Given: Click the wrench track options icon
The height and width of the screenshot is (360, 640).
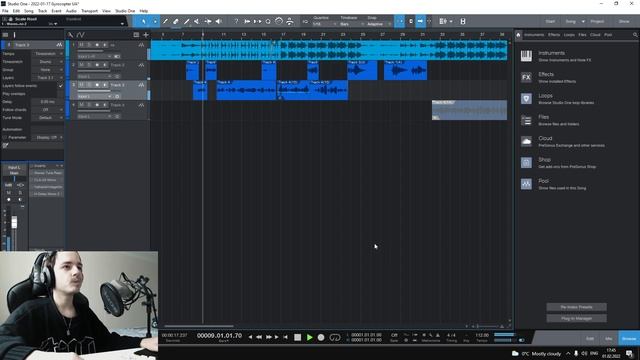Looking at the screenshot, I should click(x=71, y=35).
